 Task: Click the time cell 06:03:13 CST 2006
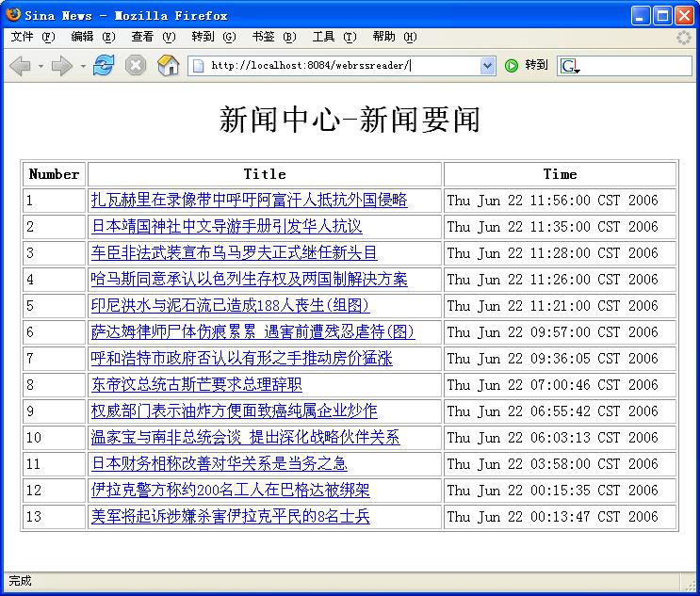560,437
